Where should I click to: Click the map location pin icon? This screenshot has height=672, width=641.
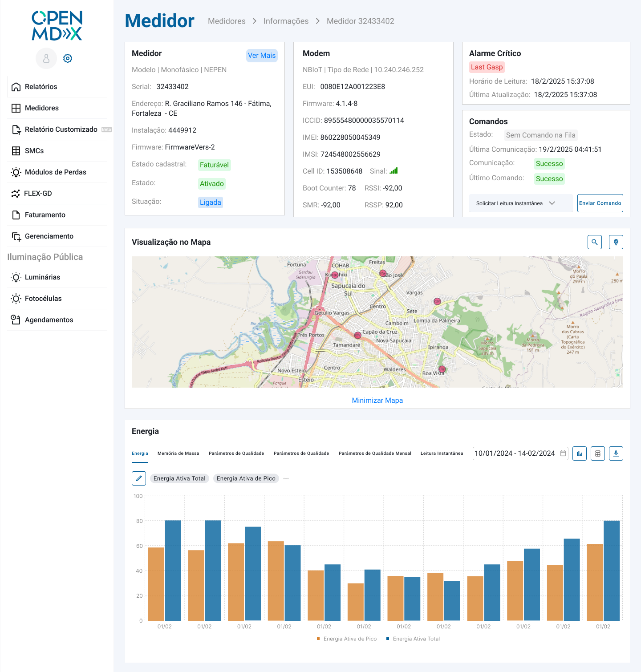(x=616, y=242)
